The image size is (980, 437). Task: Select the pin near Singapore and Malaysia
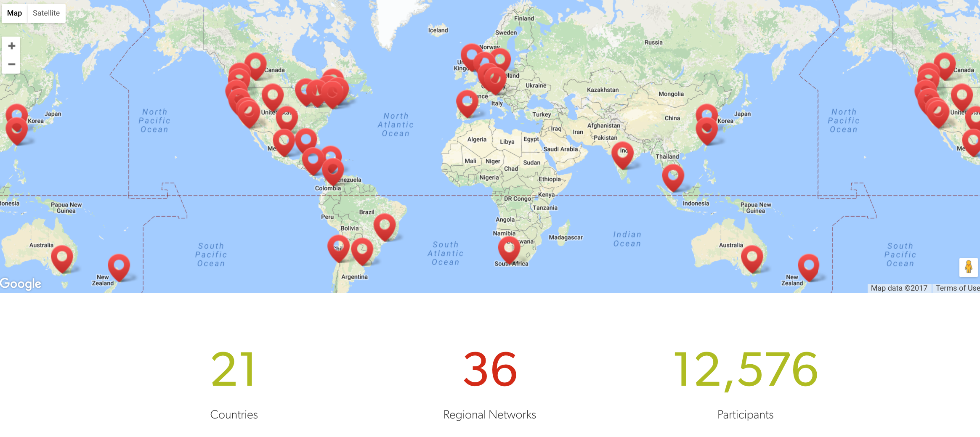pyautogui.click(x=673, y=178)
